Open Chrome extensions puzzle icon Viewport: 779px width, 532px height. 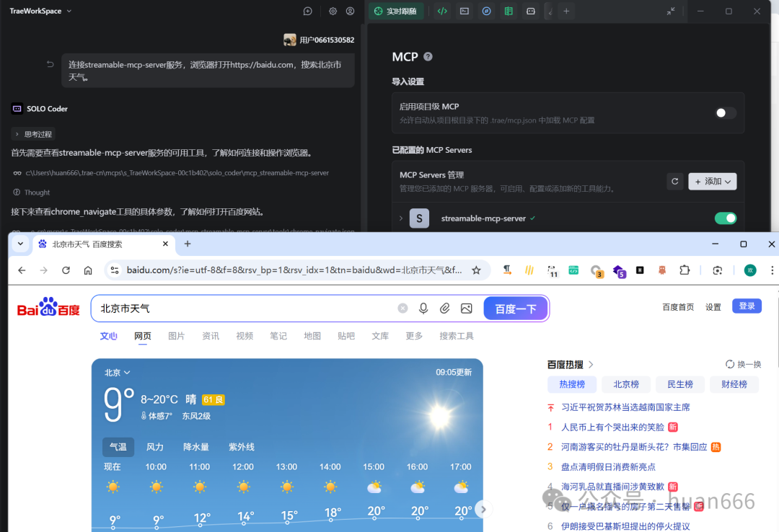click(685, 270)
